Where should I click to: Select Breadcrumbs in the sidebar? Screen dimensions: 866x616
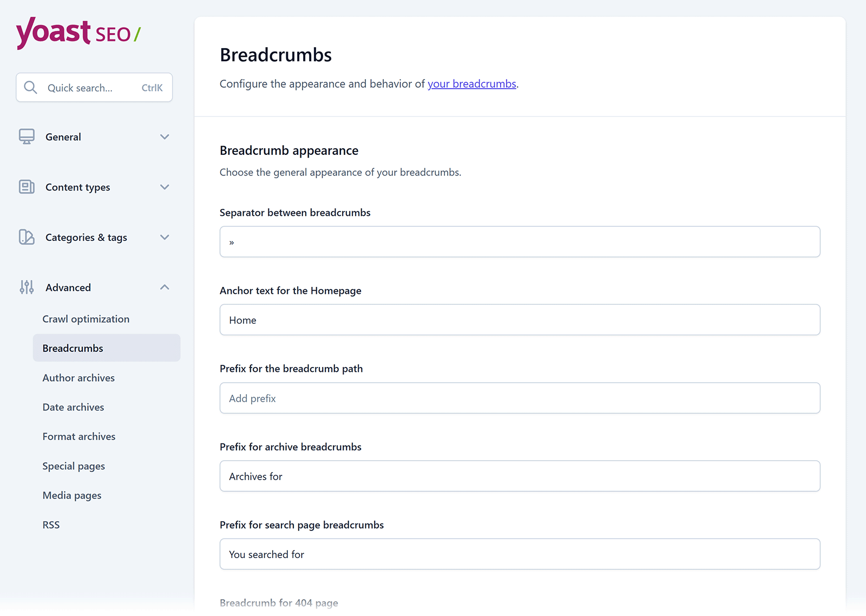pyautogui.click(x=73, y=348)
